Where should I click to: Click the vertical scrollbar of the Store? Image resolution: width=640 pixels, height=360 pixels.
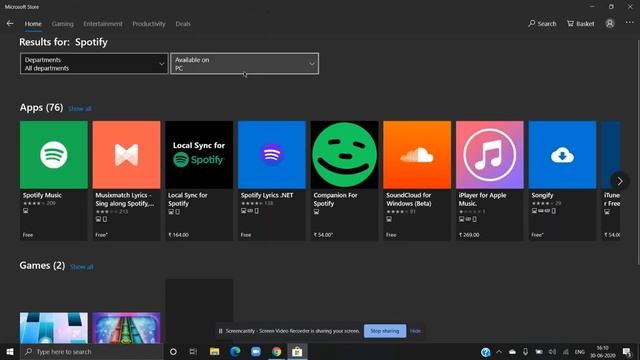click(x=638, y=152)
